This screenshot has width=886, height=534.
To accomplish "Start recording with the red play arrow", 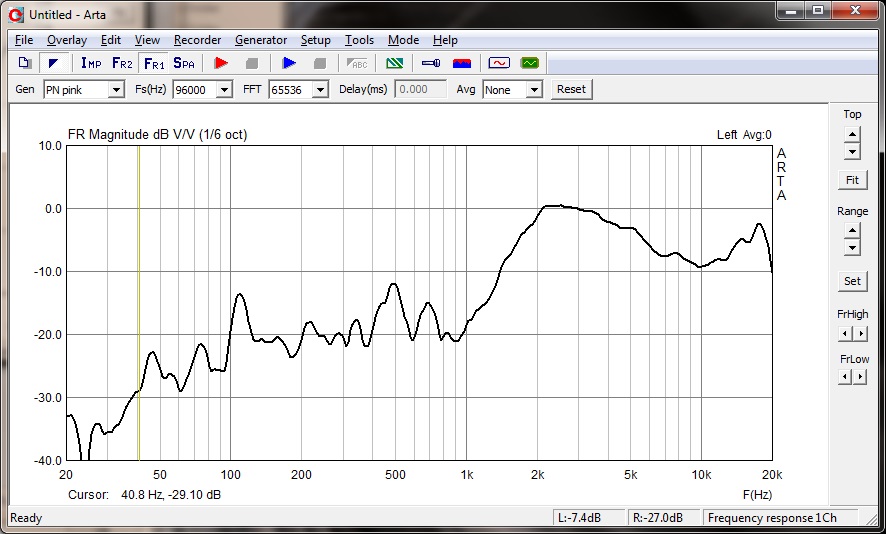I will (x=221, y=63).
